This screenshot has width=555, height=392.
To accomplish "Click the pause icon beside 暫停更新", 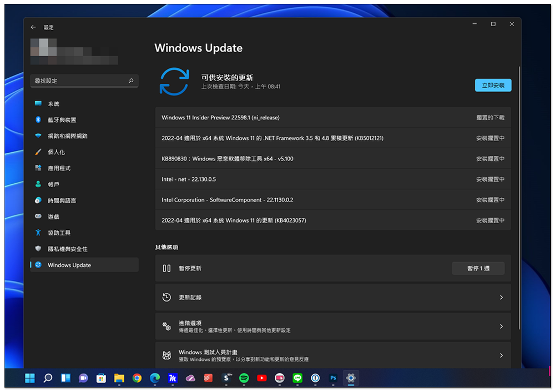I will point(167,268).
